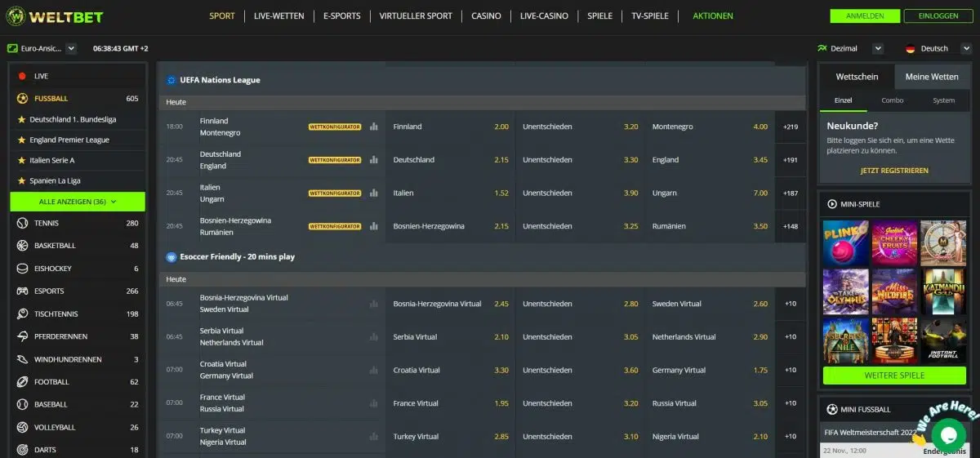Open the Dezimal odds format dropdown
The width and height of the screenshot is (980, 458).
pyautogui.click(x=878, y=48)
